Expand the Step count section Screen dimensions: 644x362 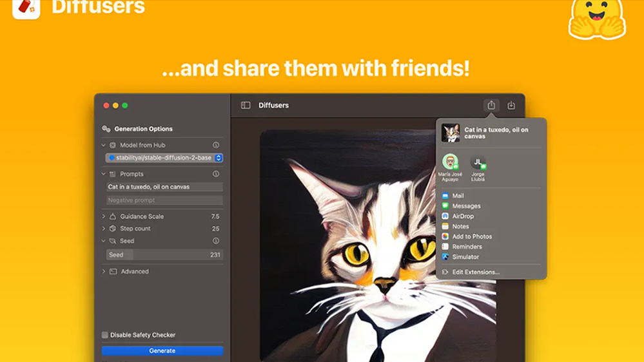(x=104, y=229)
